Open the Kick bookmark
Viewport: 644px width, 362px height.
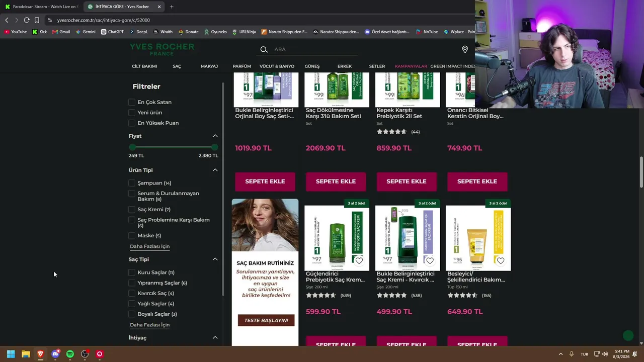pos(39,32)
